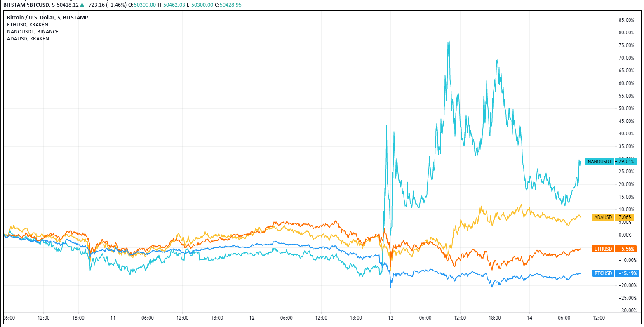This screenshot has height=327, width=644.
Task: Click the highest NANOUSDT peak on the chart
Action: [449, 41]
